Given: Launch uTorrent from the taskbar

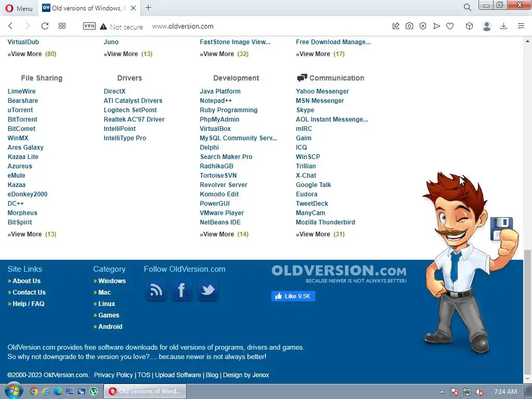Looking at the screenshot, I should pos(94,392).
